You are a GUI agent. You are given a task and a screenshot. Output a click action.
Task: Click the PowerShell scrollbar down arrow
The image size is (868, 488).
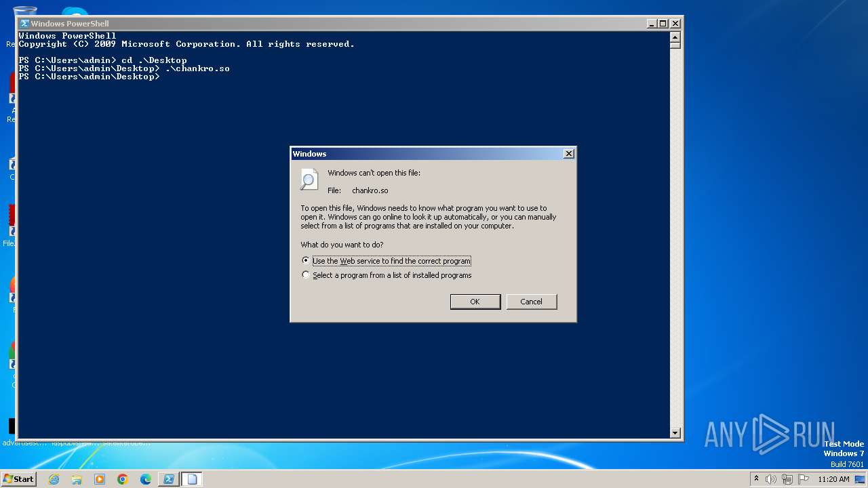(675, 432)
